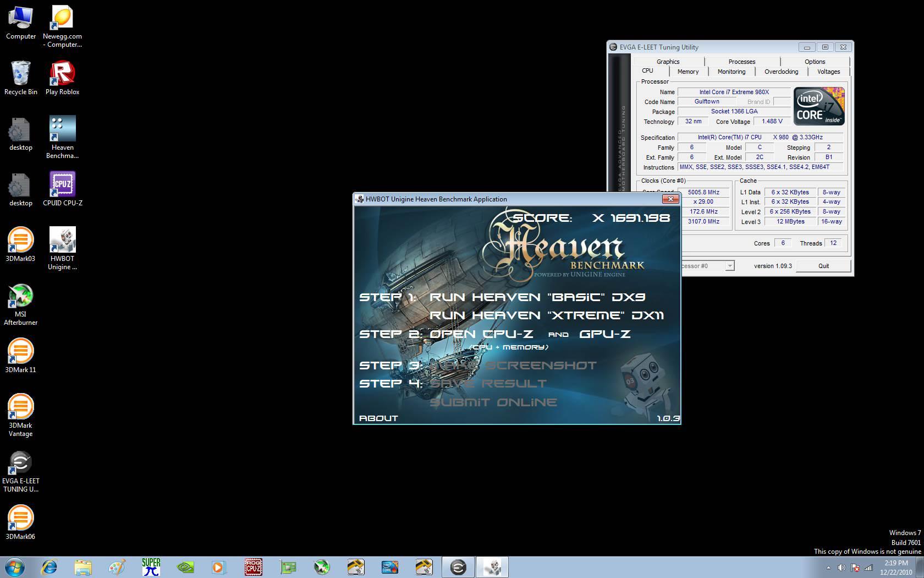Select the EVGA E-LEET Tuning Utility desktop icon

coord(20,472)
